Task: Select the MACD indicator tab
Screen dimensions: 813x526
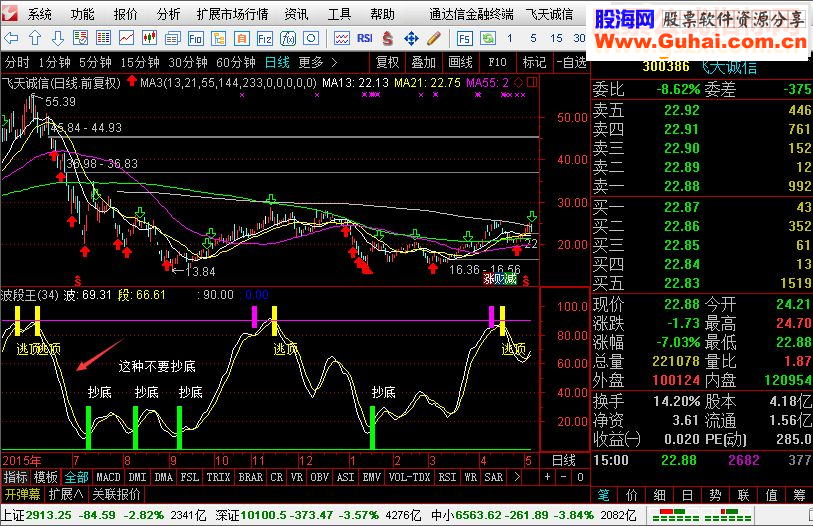Action: pos(108,477)
